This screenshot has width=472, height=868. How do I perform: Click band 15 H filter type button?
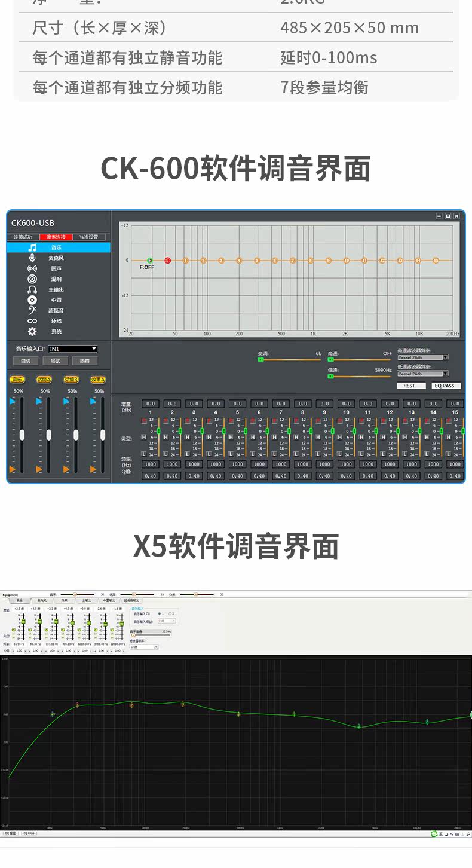pyautogui.click(x=448, y=437)
